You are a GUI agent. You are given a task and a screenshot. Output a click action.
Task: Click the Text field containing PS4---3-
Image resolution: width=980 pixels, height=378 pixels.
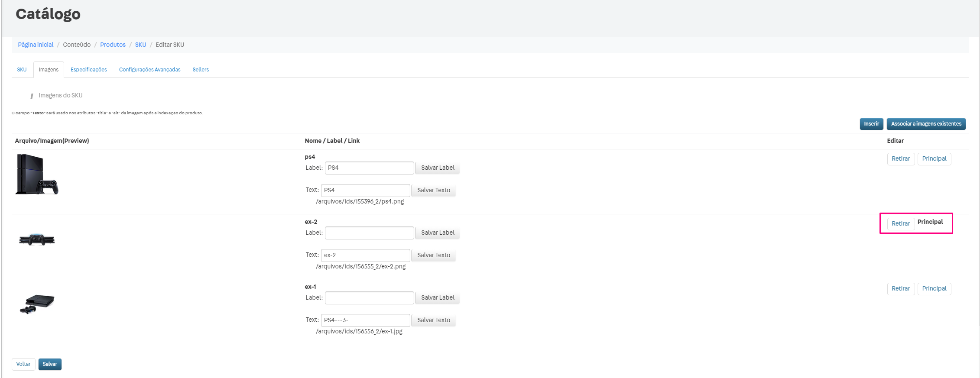click(x=365, y=320)
